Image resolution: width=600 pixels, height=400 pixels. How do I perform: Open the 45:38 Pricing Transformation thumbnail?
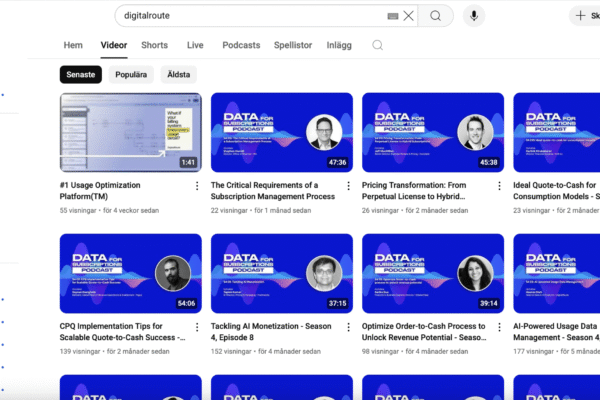point(433,132)
